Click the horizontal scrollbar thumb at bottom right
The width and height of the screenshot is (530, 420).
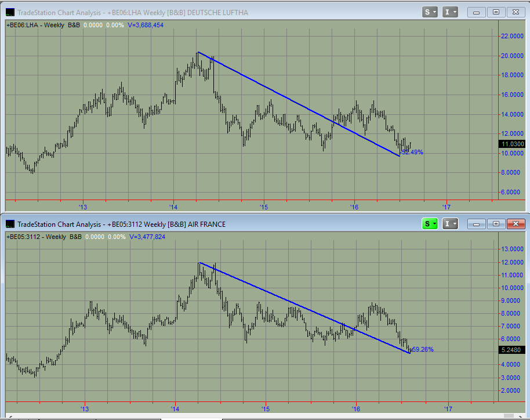pyautogui.click(x=509, y=416)
